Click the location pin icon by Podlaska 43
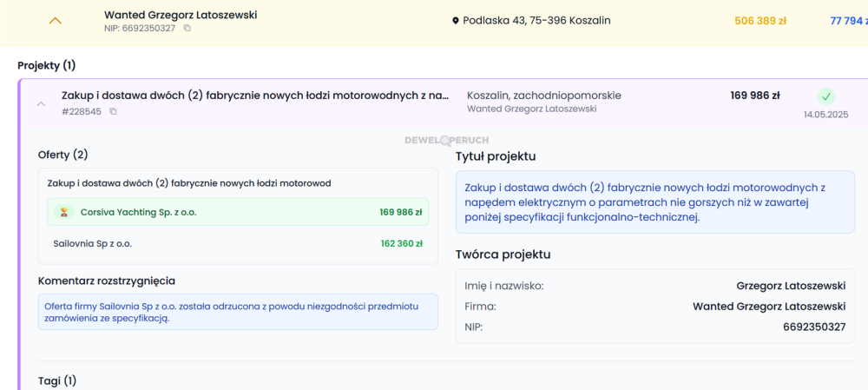The image size is (868, 390). (x=456, y=20)
